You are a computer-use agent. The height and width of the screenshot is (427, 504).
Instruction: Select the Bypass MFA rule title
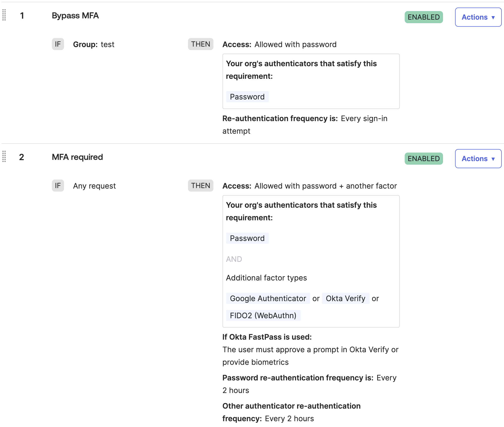pos(75,16)
